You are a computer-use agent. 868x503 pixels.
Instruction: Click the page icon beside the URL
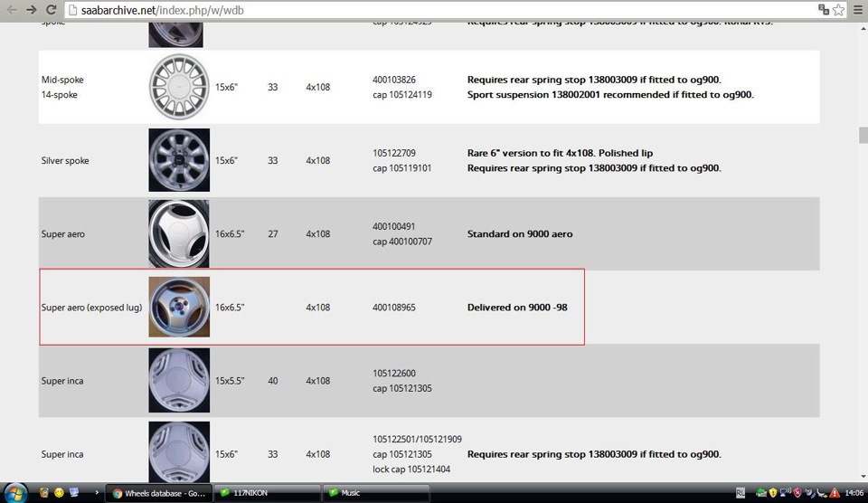[x=72, y=10]
